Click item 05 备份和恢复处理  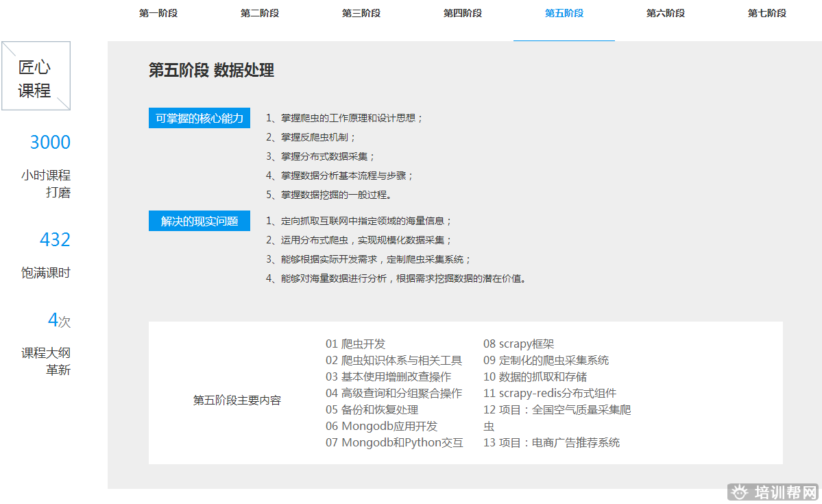372,409
